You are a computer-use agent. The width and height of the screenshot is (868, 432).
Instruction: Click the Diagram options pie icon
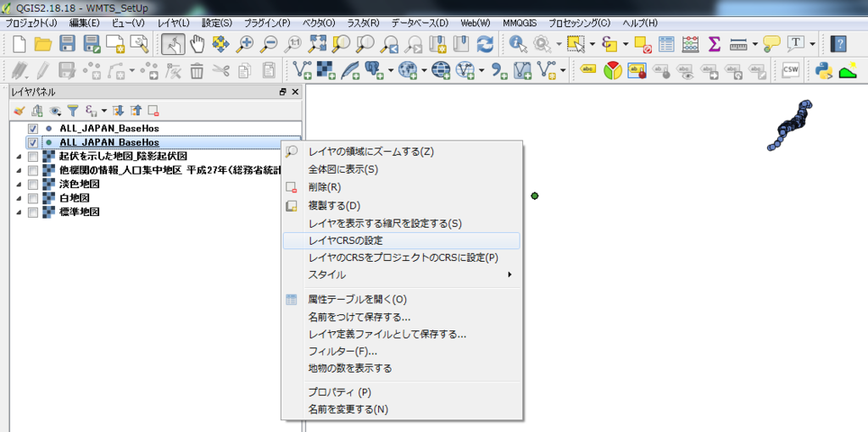[612, 70]
